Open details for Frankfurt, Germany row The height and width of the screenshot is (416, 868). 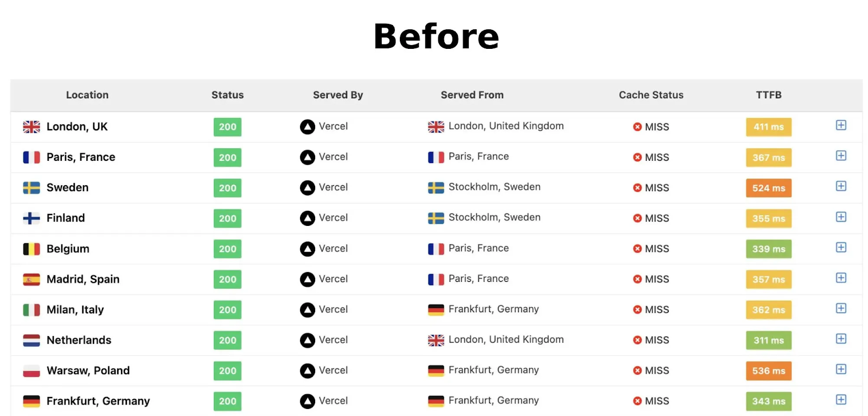pos(841,400)
